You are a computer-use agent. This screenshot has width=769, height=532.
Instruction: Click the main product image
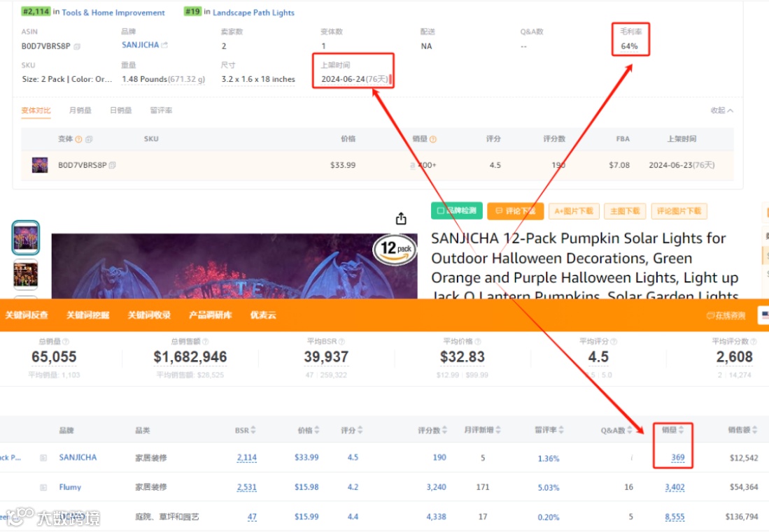234,266
